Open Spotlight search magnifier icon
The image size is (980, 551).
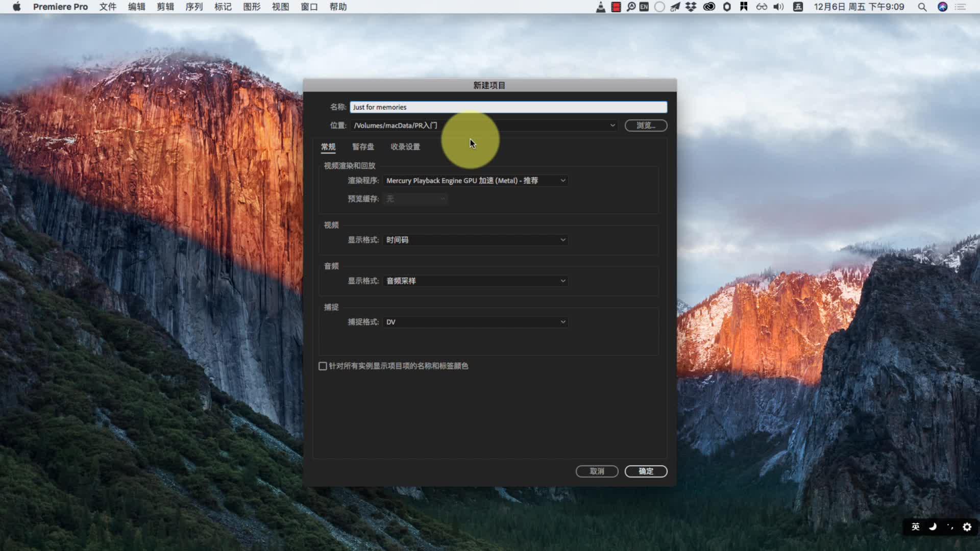click(x=922, y=7)
